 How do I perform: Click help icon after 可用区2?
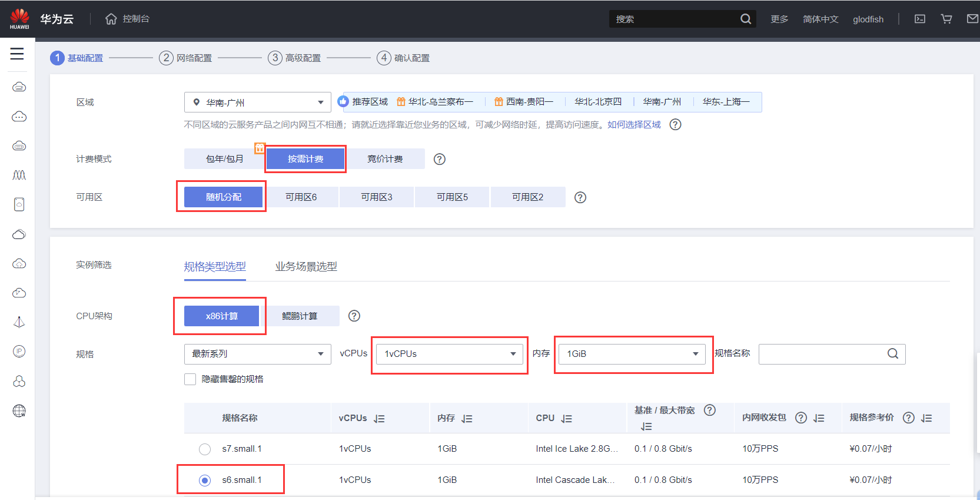point(580,197)
